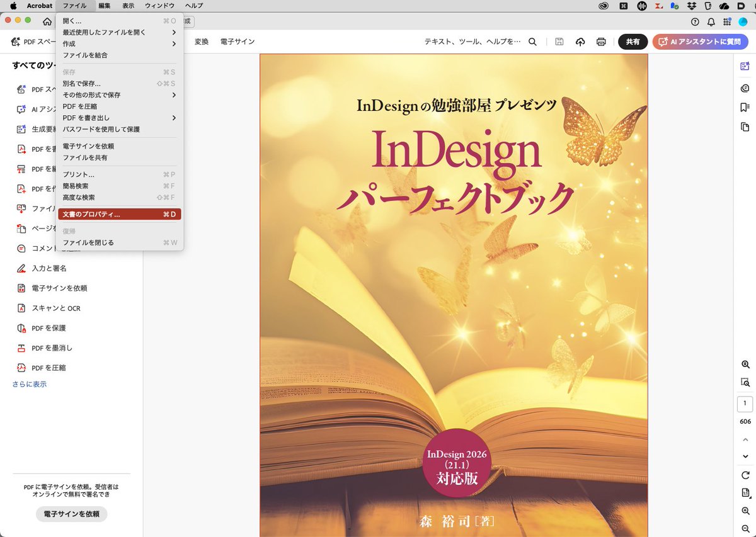Open the apps grid icon
This screenshot has height=537, width=756.
[x=728, y=21]
